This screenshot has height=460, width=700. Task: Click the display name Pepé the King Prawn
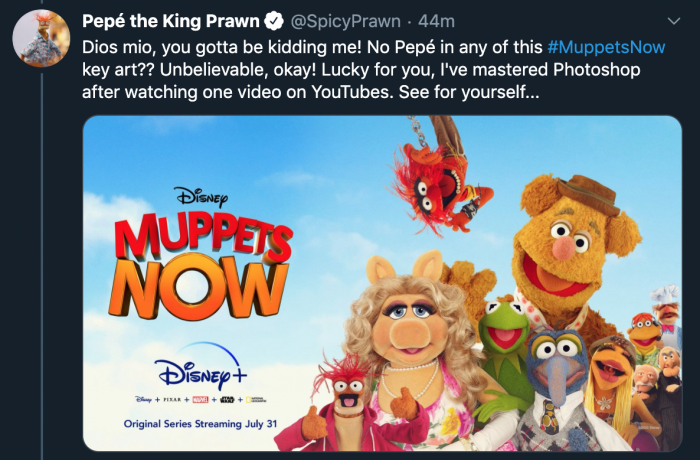[x=171, y=21]
